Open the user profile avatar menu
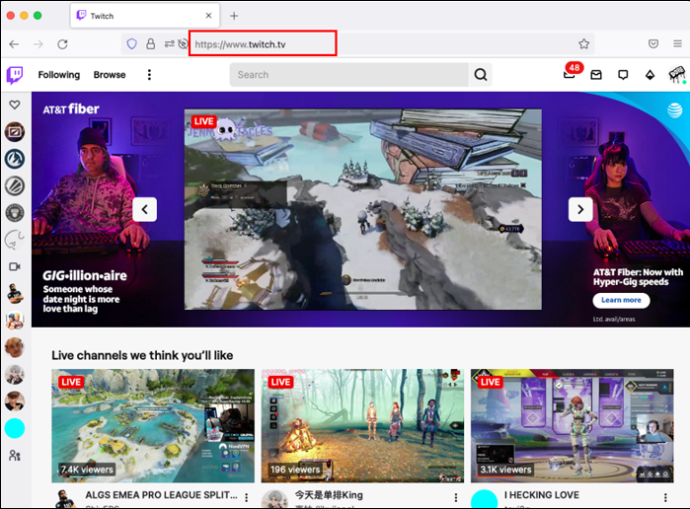This screenshot has height=509, width=690. tap(677, 75)
